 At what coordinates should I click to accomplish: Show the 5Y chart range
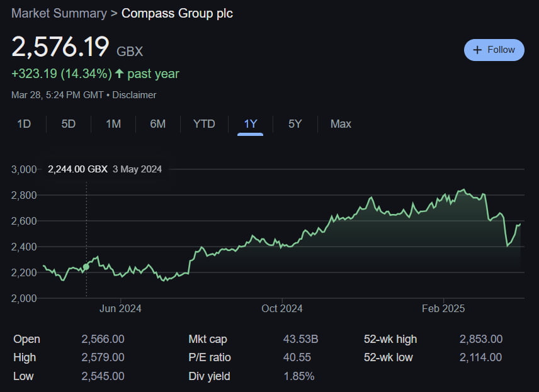(x=295, y=124)
